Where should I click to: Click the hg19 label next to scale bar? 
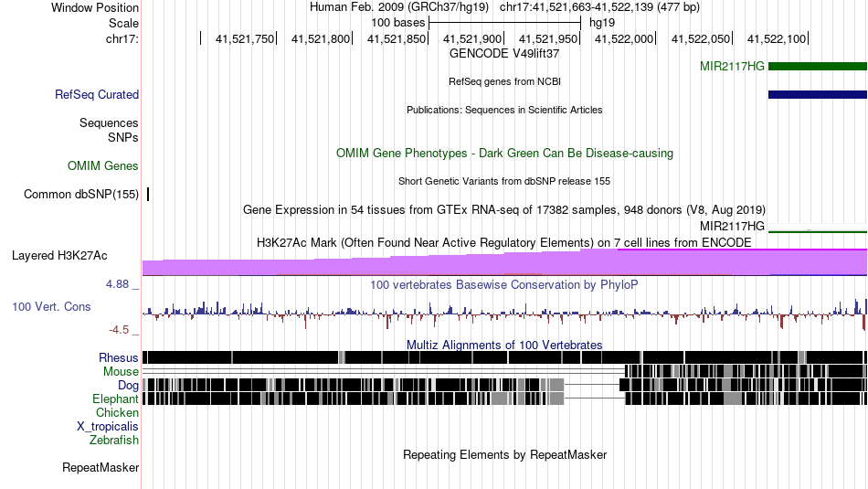pos(602,23)
